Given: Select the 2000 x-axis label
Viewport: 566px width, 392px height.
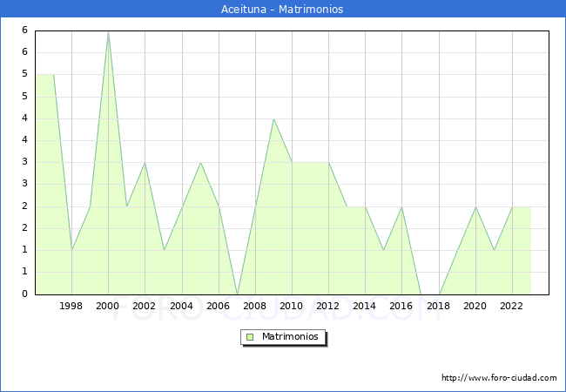Looking at the screenshot, I should (x=108, y=306).
